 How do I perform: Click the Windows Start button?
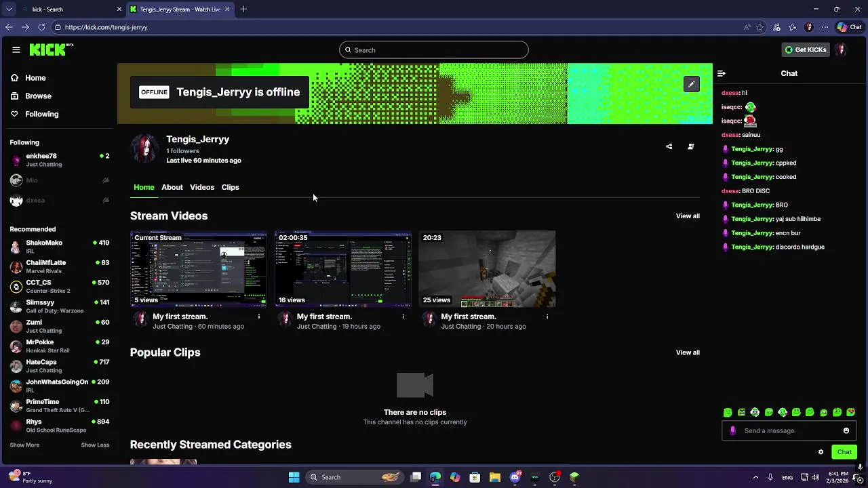point(294,477)
